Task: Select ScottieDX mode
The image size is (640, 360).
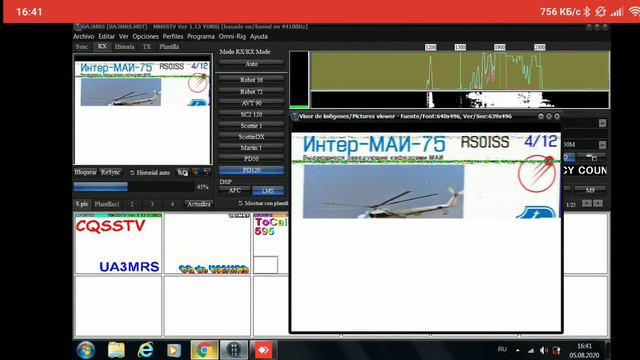Action: point(251,137)
